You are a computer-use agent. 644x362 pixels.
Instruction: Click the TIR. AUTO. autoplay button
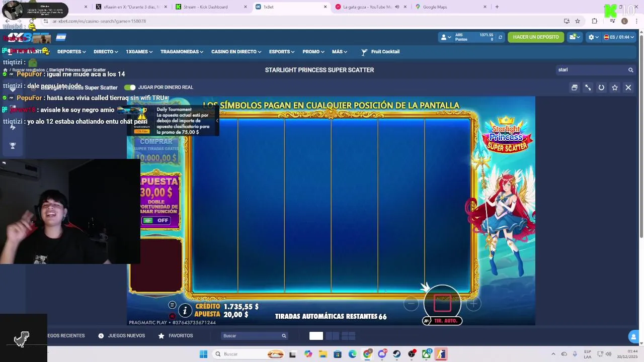442,321
